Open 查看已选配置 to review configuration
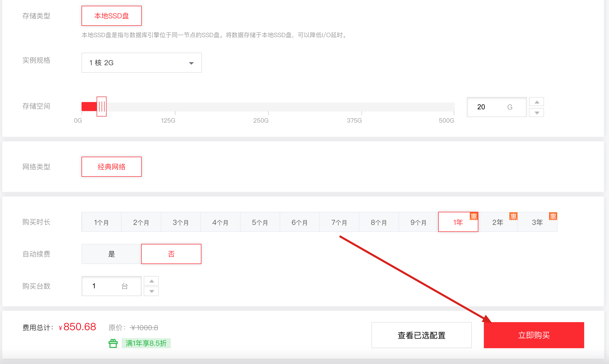The height and width of the screenshot is (364, 609). (421, 335)
